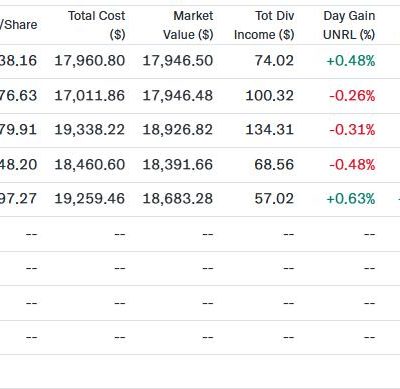This screenshot has height=389, width=400.
Task: Select market value 17,946.50
Action: (x=178, y=61)
